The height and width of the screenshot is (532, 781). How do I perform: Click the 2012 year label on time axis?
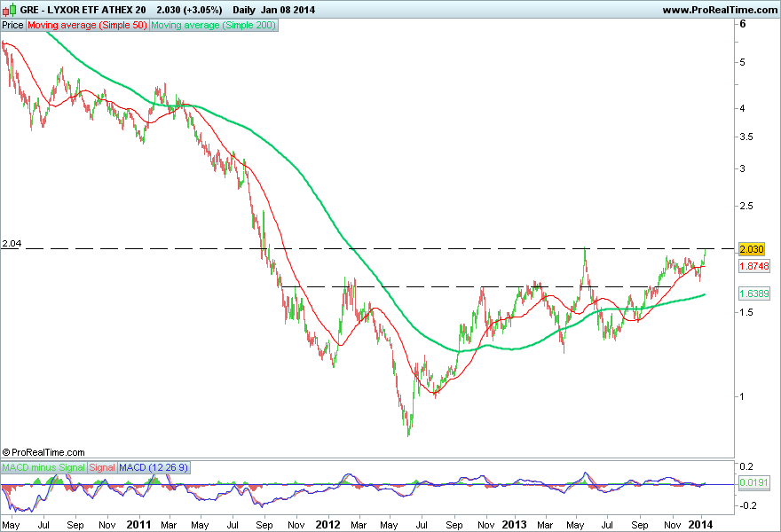pyautogui.click(x=328, y=525)
